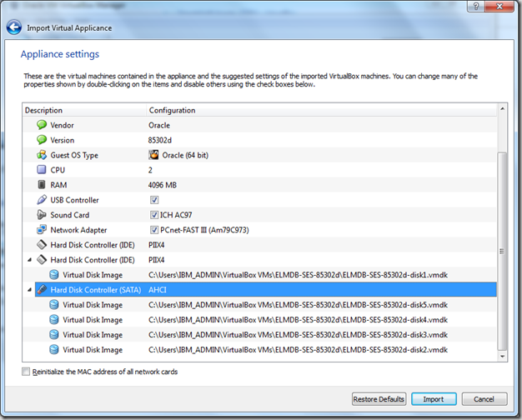Click the Configuration column header

coord(321,110)
